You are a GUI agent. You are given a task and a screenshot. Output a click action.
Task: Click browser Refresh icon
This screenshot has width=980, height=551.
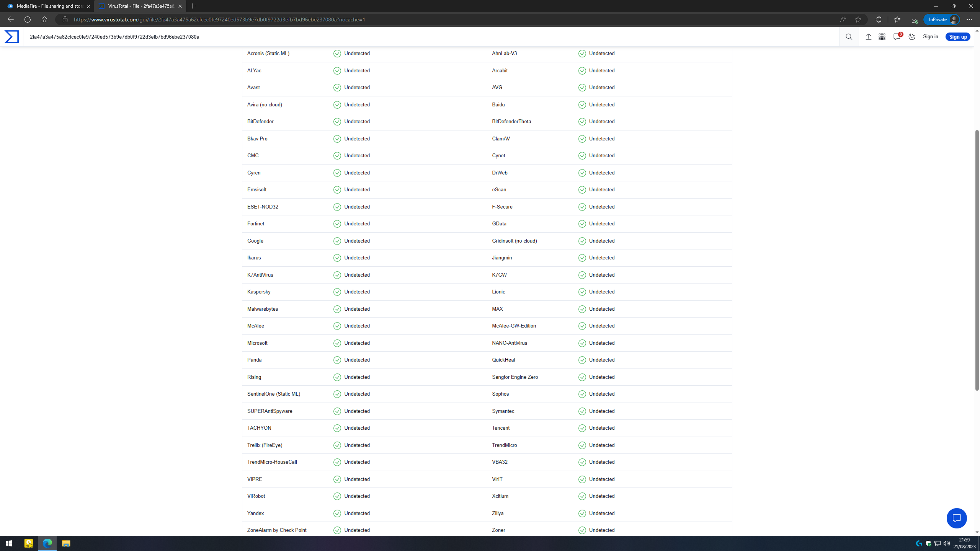(27, 20)
